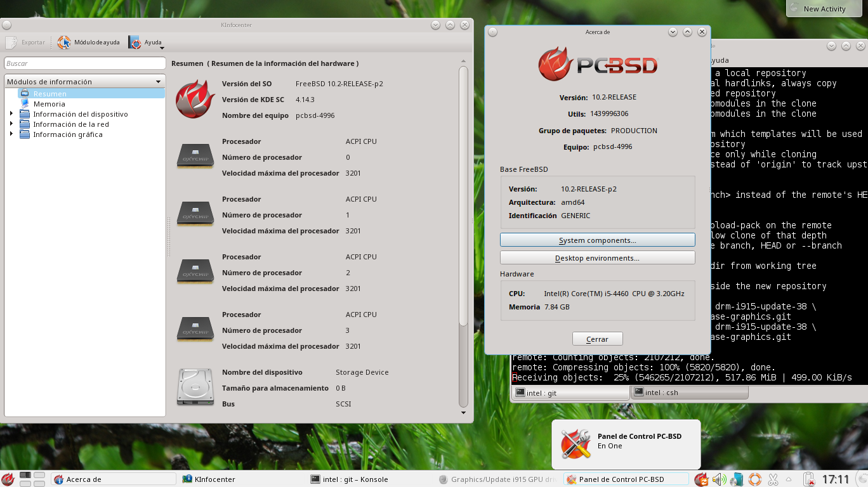
Task: Click the Utils value 1439996306
Action: click(610, 114)
